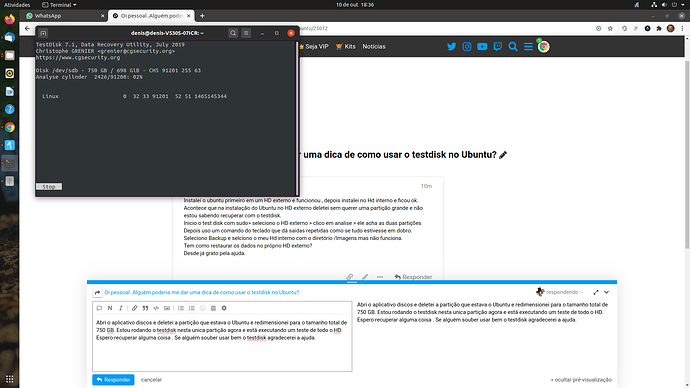
Task: Switch to the WhatsApp browser tab
Action: click(64, 16)
